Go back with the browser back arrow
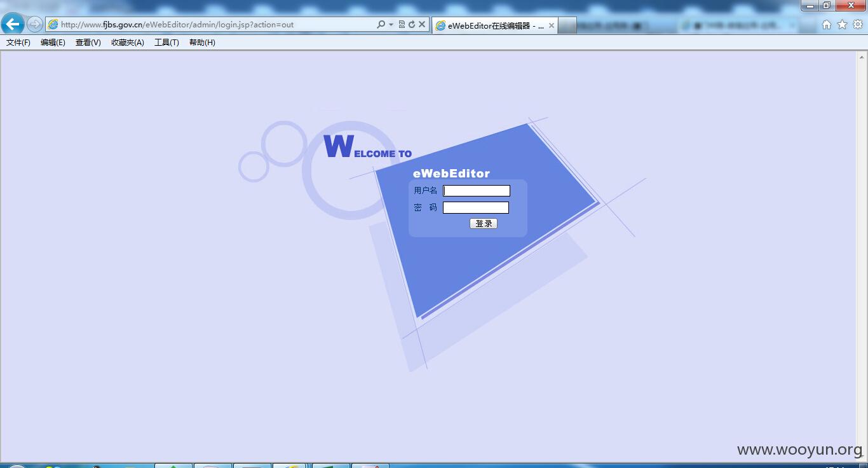Viewport: 868px width, 468px height. [13, 24]
